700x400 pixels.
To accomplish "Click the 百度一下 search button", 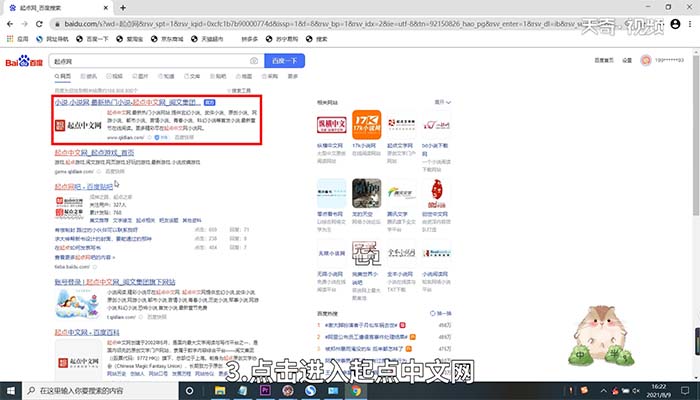I will click(284, 62).
